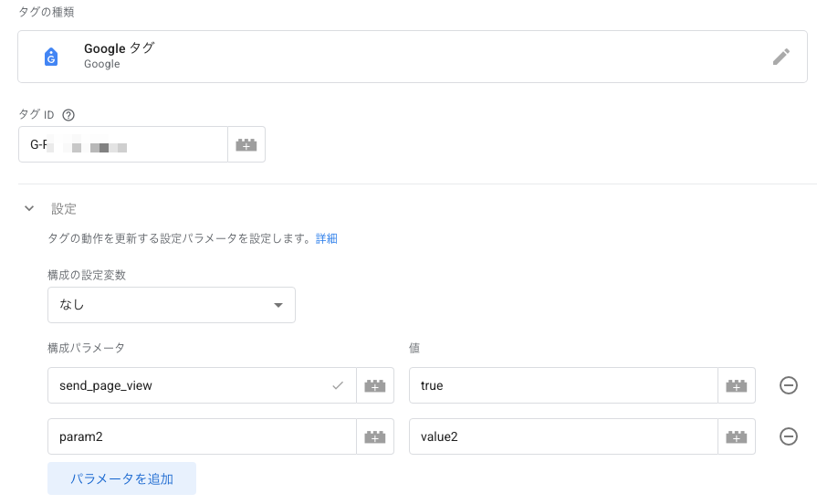Click the send_page_view parameter field
Image resolution: width=817 pixels, height=504 pixels.
202,385
